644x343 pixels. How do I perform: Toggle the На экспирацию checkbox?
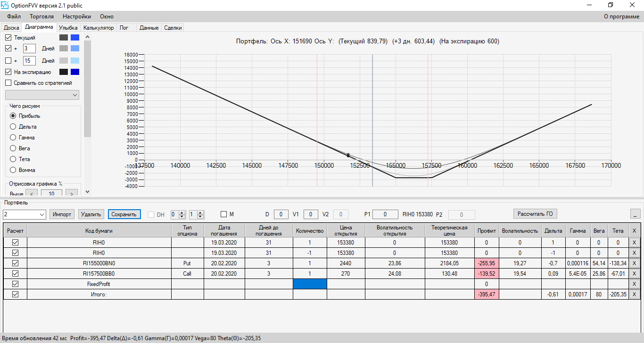tap(8, 72)
